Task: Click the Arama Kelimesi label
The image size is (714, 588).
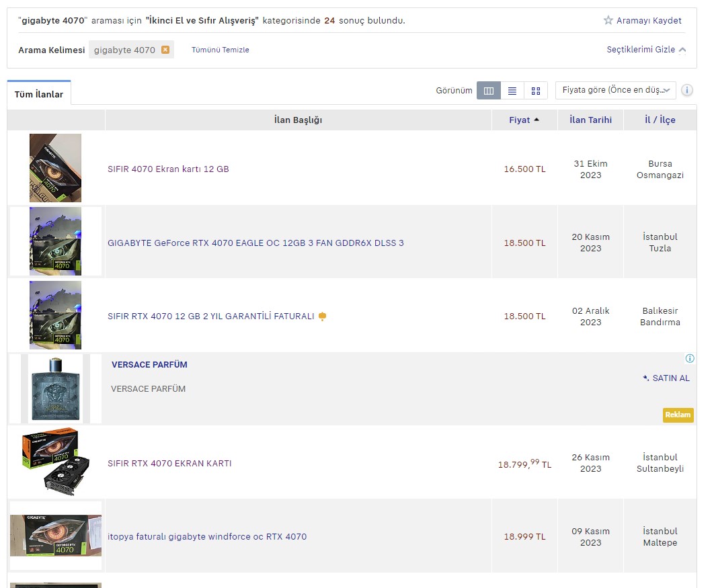Action: click(x=52, y=50)
